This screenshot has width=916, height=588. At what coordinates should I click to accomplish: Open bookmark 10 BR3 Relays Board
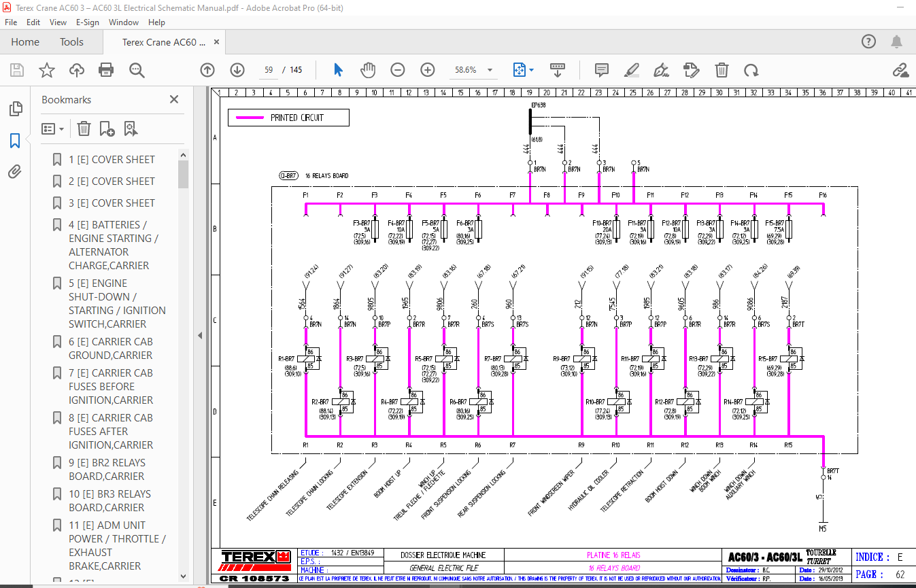click(109, 500)
